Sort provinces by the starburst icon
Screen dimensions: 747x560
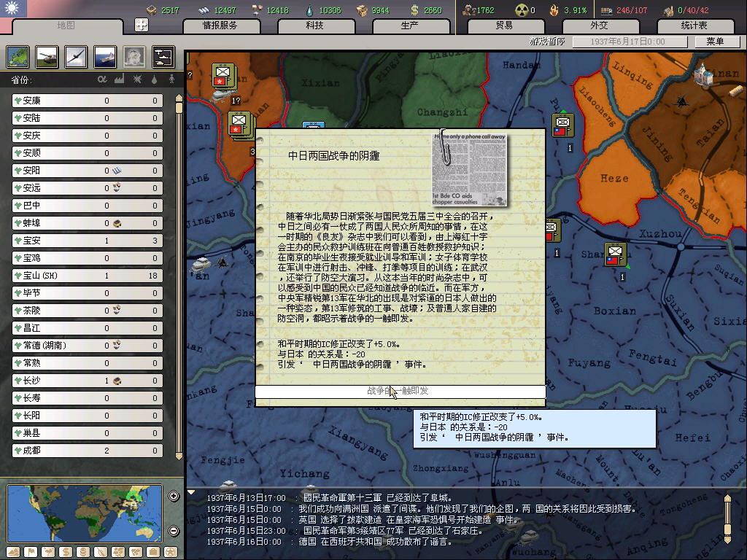coord(137,79)
